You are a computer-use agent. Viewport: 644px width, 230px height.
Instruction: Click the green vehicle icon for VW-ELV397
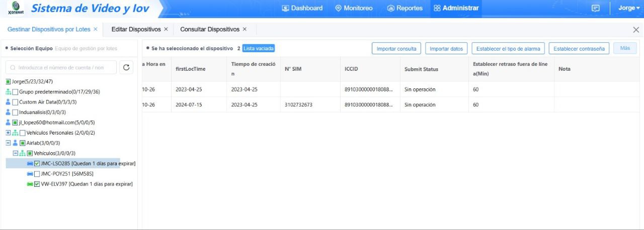pos(30,184)
